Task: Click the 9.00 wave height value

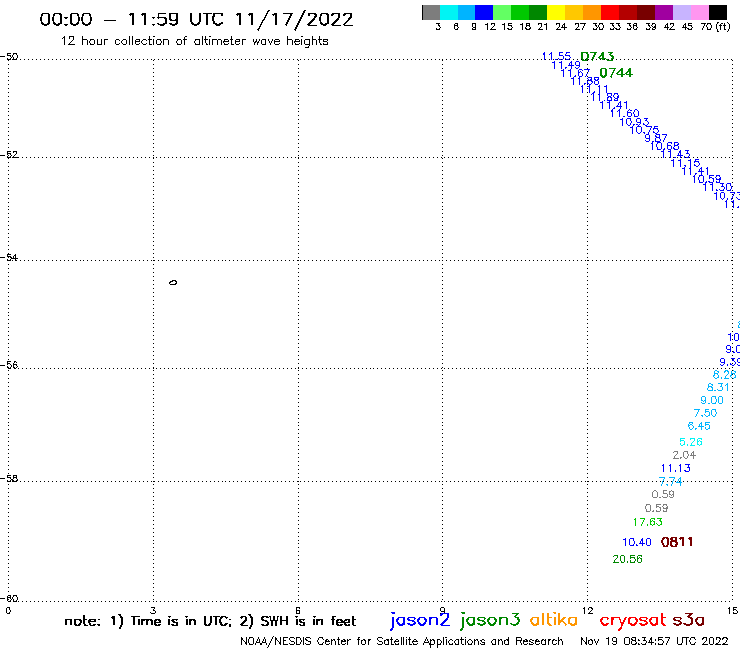Action: point(712,400)
